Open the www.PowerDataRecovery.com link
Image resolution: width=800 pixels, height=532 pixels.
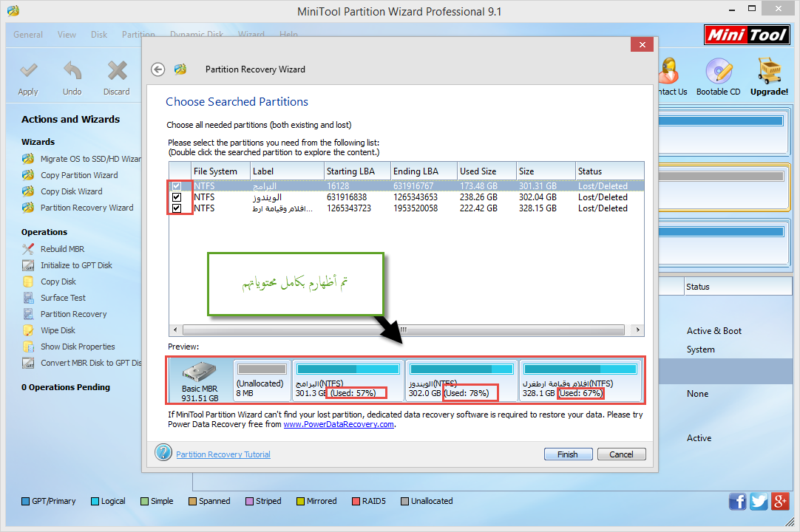pos(339,424)
